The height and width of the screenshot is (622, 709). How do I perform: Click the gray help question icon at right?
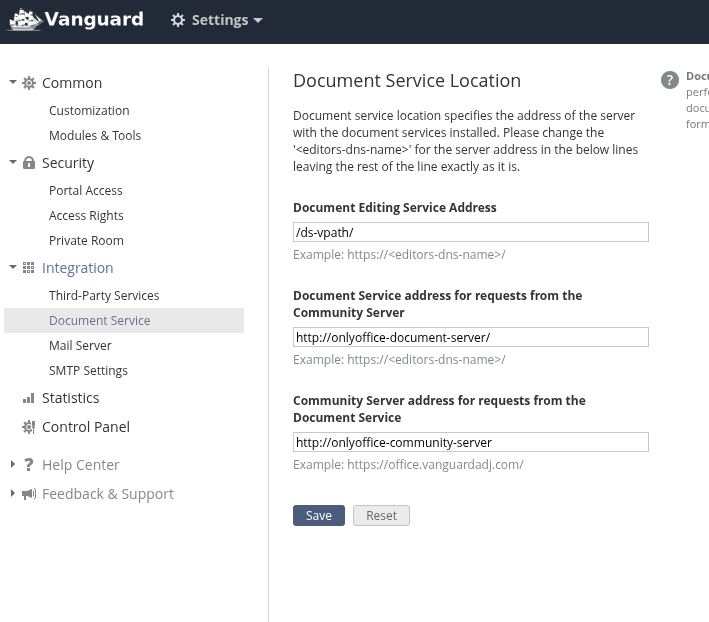pyautogui.click(x=670, y=81)
